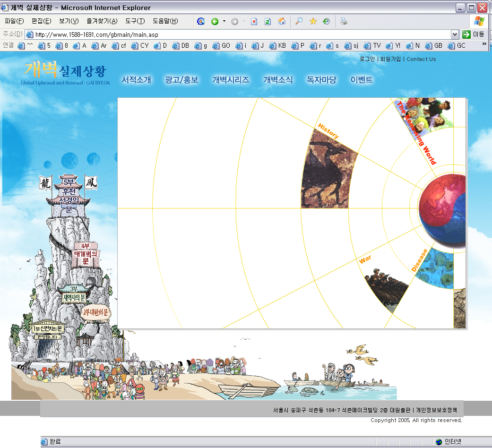492x448 pixels.
Task: Open the 보기(V) menu
Action: (x=69, y=21)
